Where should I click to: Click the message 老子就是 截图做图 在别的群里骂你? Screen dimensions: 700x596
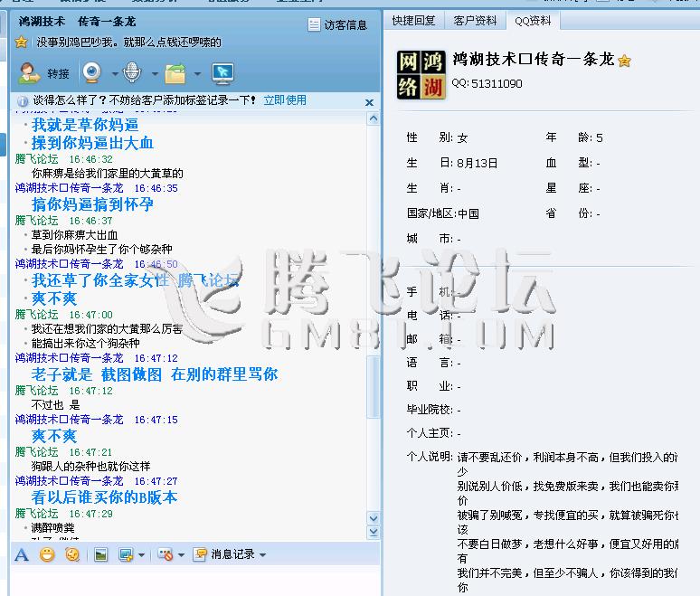(155, 374)
